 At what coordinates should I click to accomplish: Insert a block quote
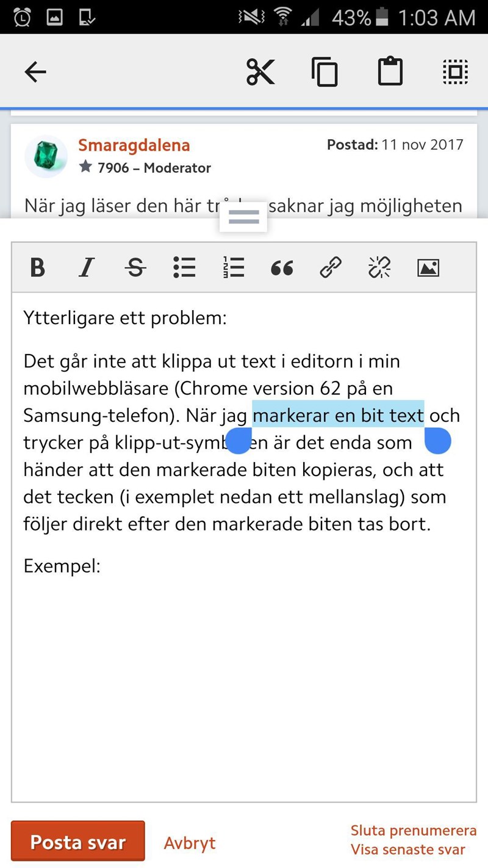pos(282,267)
